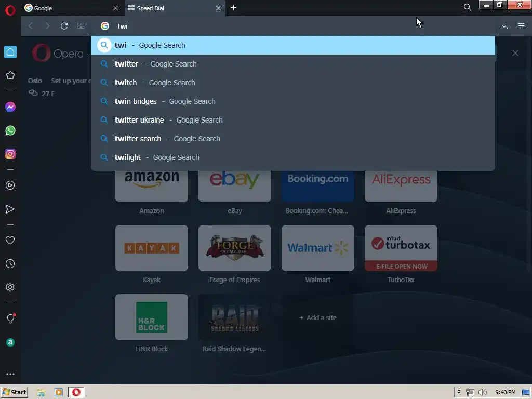Open the TurboTax speed dial tile

pos(401,248)
